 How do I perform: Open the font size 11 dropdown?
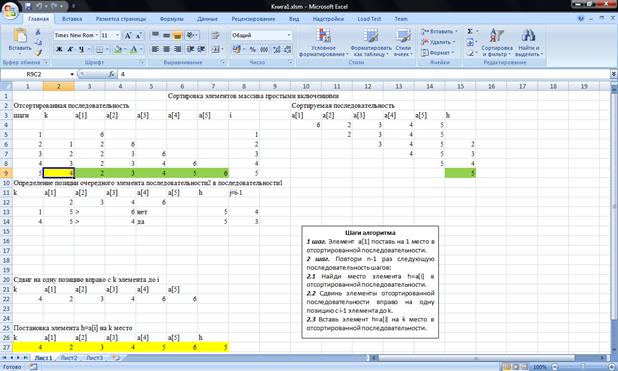pyautogui.click(x=117, y=35)
